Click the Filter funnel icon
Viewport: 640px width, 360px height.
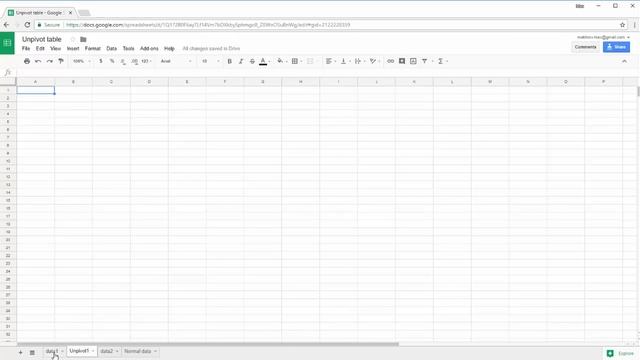click(x=424, y=61)
